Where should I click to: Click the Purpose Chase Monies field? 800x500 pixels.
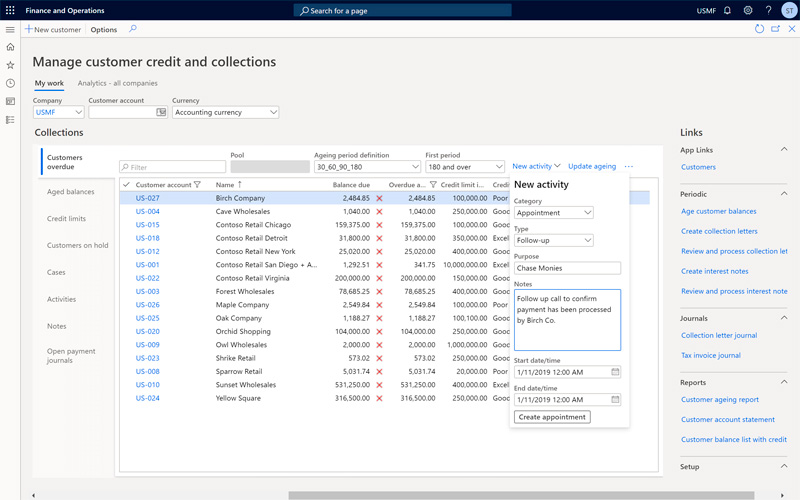pos(567,268)
